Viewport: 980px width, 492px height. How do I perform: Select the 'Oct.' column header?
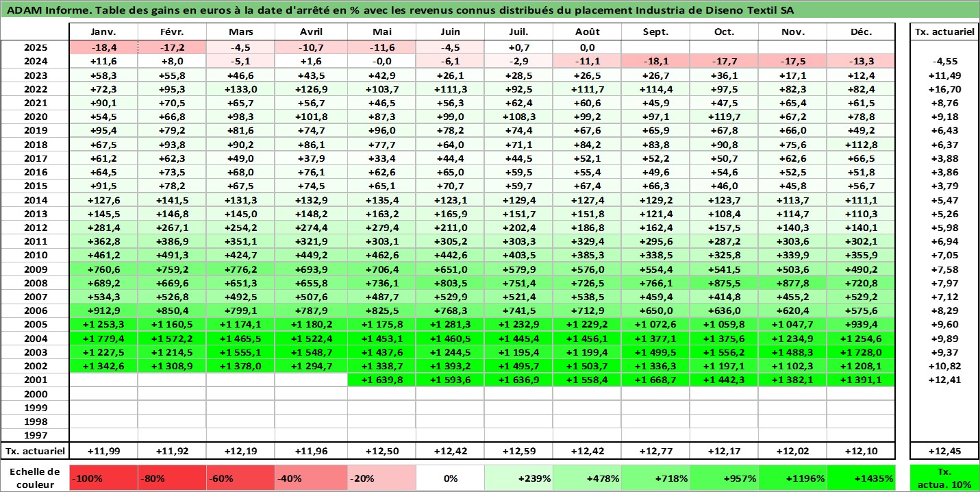click(724, 32)
